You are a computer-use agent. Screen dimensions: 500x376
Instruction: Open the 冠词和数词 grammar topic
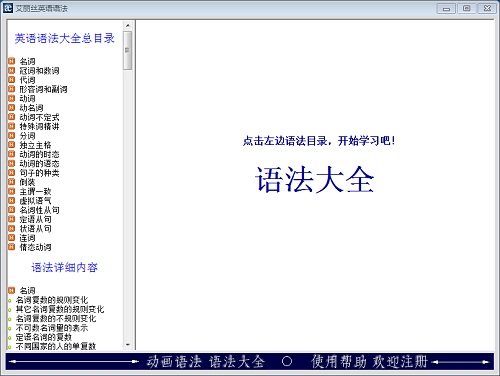(x=39, y=71)
